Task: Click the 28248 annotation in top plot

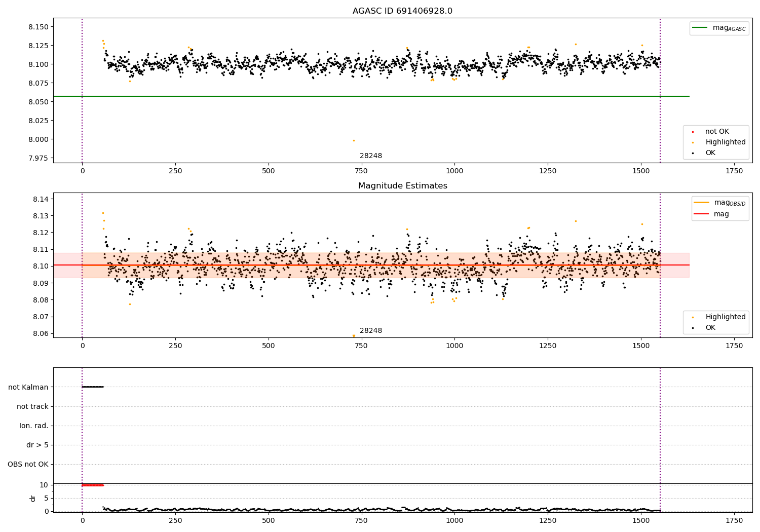Action: (371, 156)
